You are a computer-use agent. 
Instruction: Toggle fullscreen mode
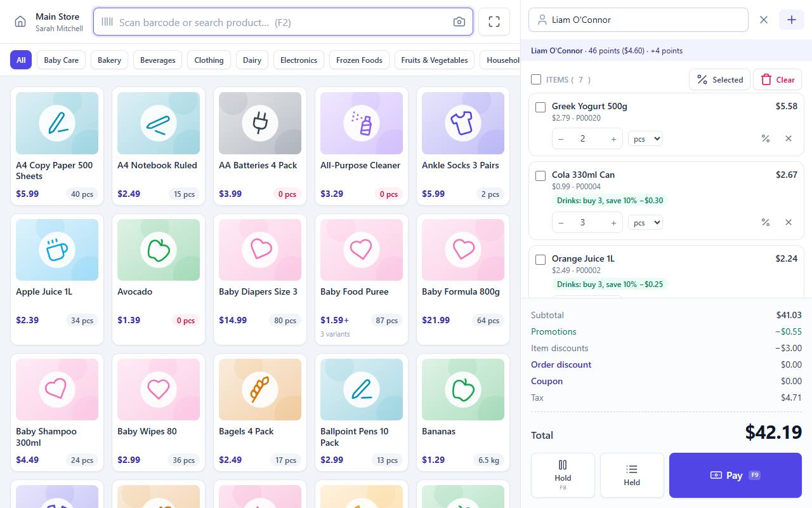point(494,22)
